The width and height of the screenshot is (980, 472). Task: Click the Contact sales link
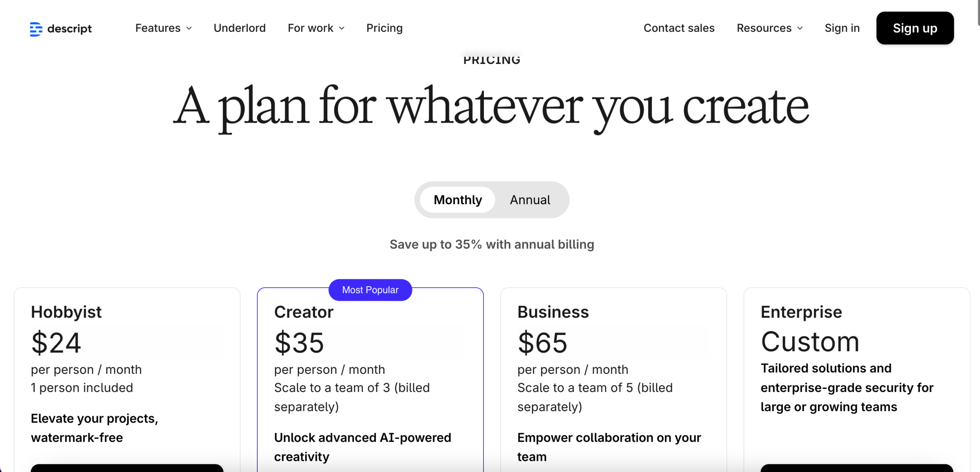point(679,28)
